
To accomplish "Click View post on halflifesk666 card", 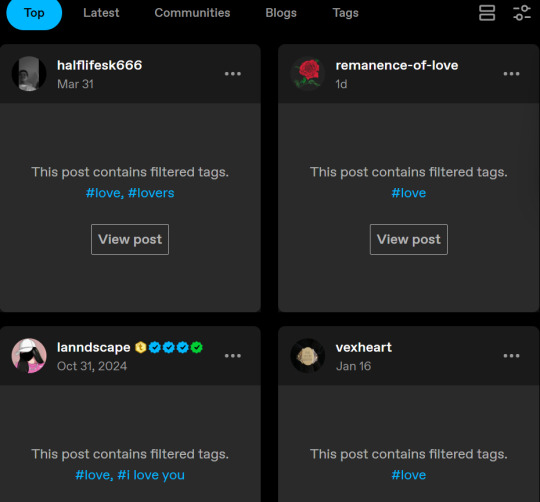I will pyautogui.click(x=130, y=239).
